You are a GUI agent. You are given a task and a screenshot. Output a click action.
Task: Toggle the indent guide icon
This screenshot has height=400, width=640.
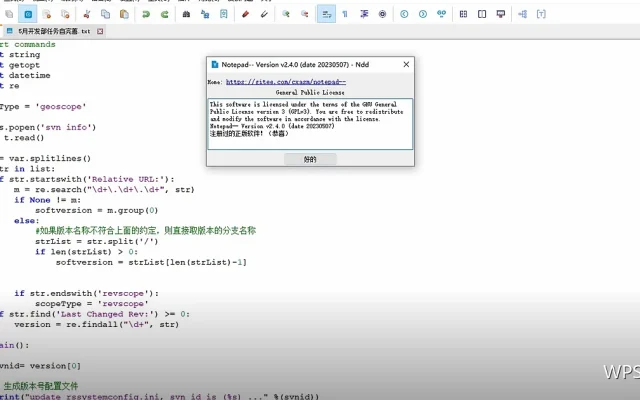click(x=364, y=14)
